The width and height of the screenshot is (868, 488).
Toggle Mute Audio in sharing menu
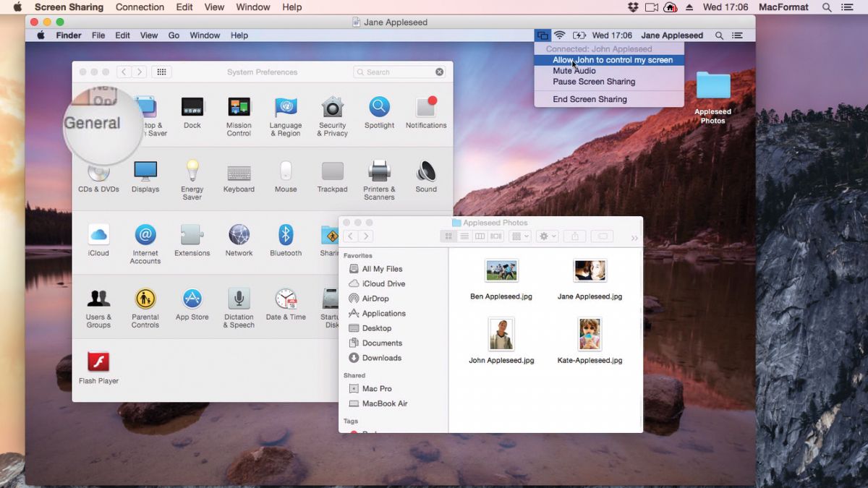pos(574,71)
